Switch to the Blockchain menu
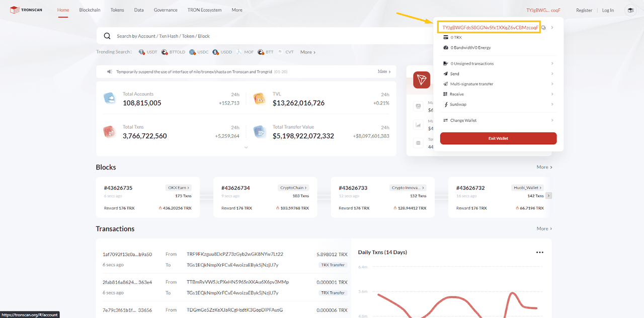Screen dimensions: 644x318 (x=90, y=10)
